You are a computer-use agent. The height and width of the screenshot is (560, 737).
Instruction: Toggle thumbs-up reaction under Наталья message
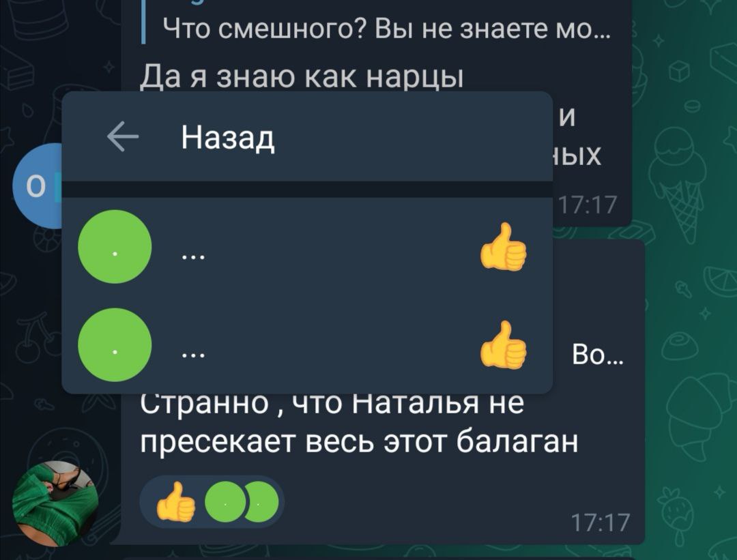pyautogui.click(x=176, y=502)
